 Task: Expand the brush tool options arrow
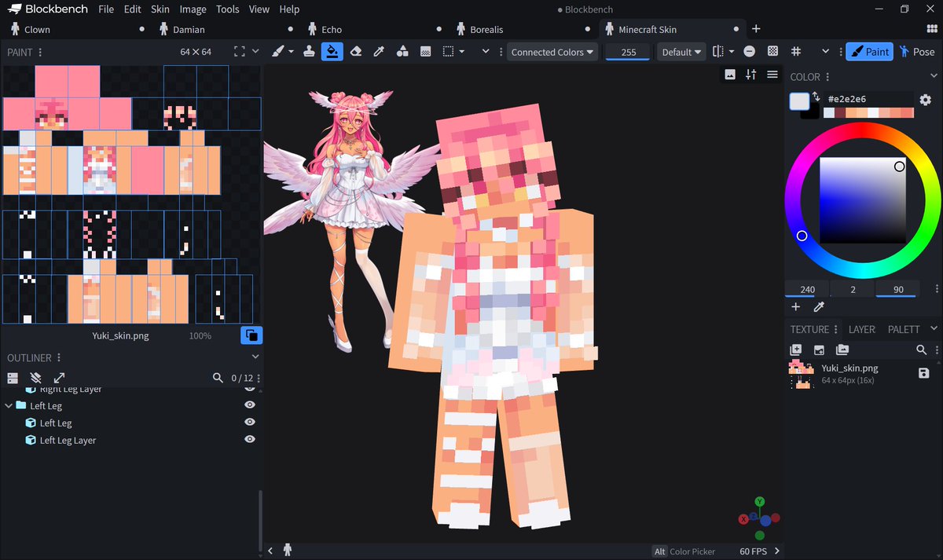(291, 52)
